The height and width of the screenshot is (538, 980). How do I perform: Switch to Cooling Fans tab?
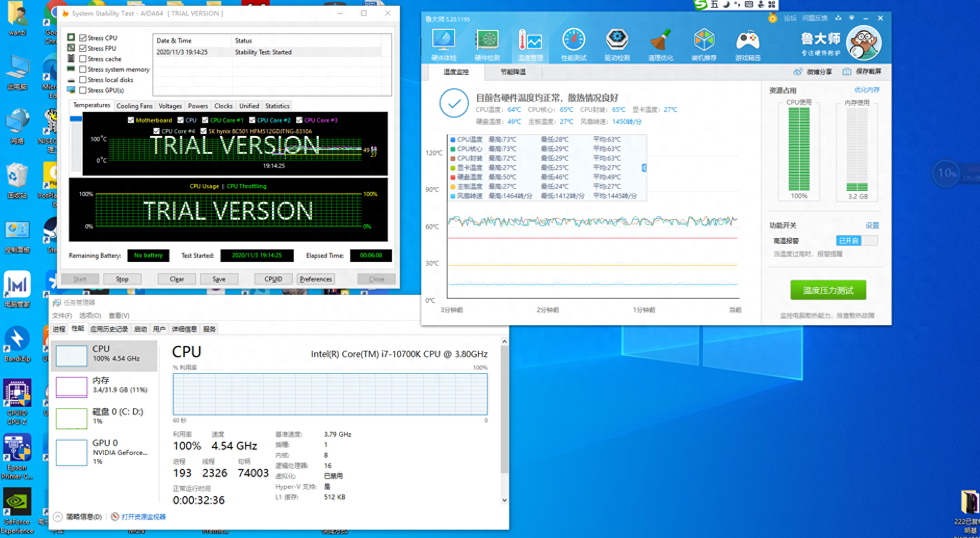[134, 106]
